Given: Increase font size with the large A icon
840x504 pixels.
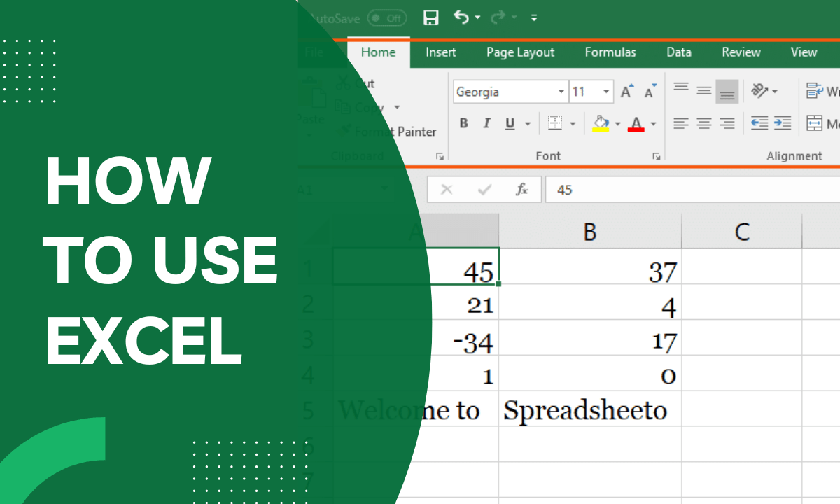Looking at the screenshot, I should click(626, 92).
